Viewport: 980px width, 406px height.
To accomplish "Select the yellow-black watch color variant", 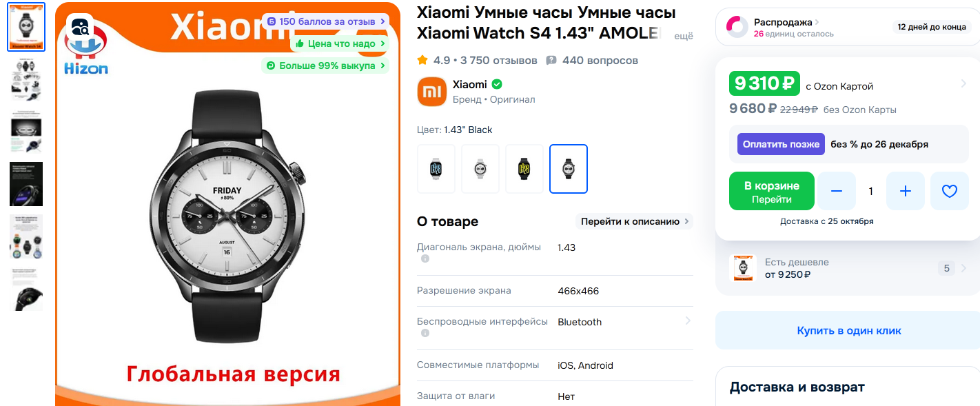I will (524, 169).
